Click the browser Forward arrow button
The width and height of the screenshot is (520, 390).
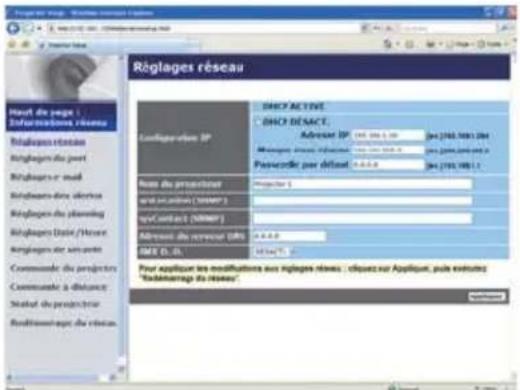click(x=28, y=28)
